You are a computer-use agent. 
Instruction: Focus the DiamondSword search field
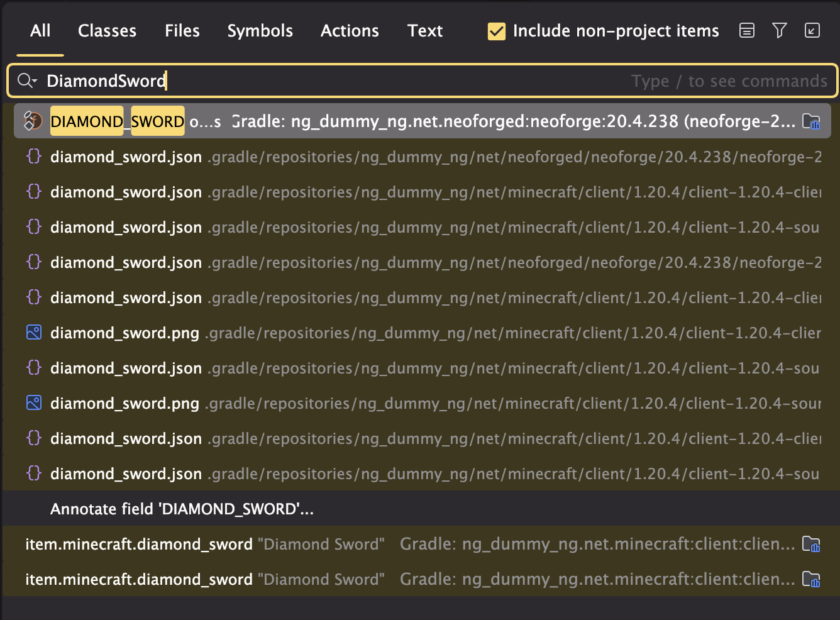coord(422,80)
